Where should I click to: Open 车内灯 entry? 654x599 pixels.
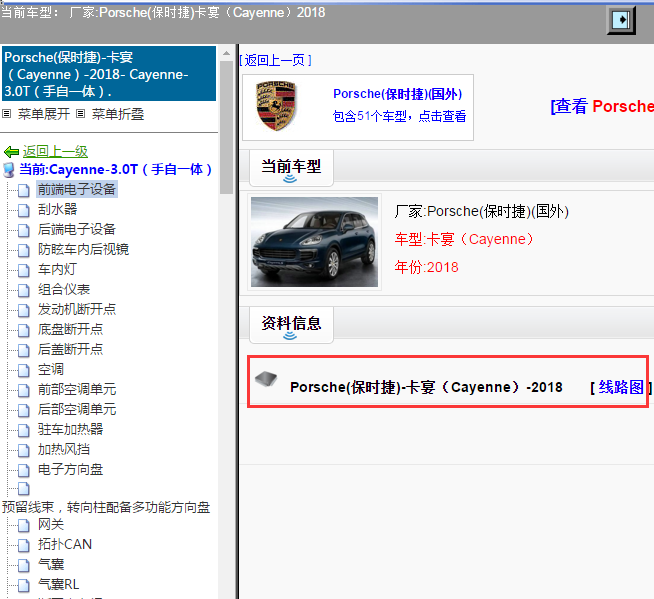click(x=58, y=269)
